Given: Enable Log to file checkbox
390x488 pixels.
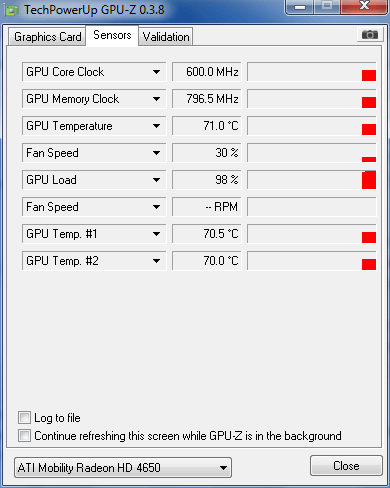Looking at the screenshot, I should 24,417.
